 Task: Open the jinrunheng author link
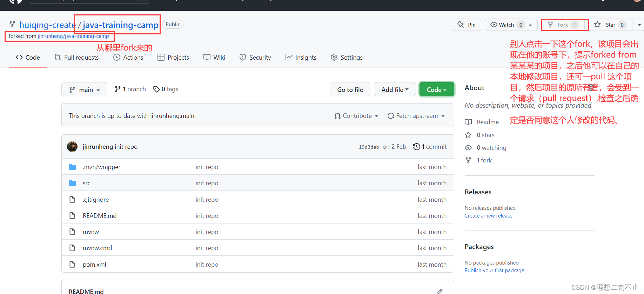click(98, 147)
